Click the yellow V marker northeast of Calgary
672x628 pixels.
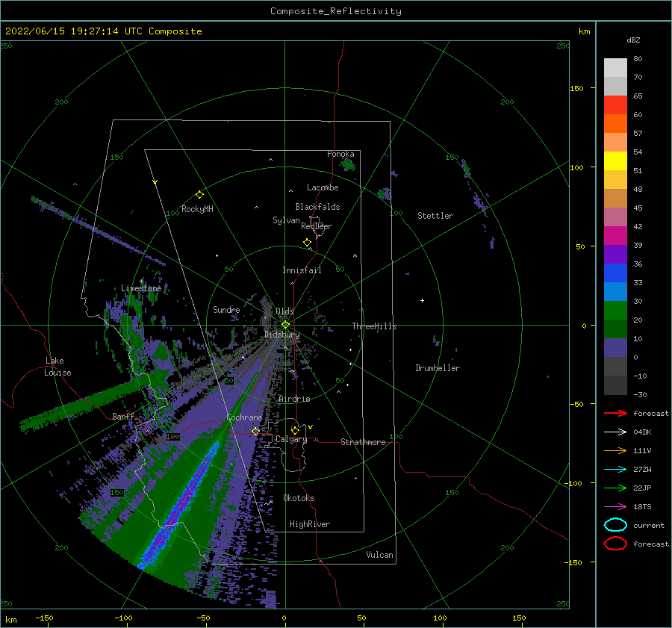click(310, 427)
